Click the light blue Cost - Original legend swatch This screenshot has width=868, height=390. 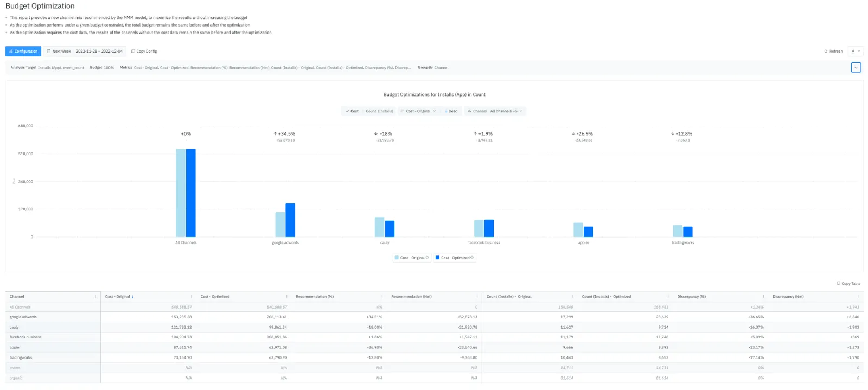pyautogui.click(x=397, y=258)
